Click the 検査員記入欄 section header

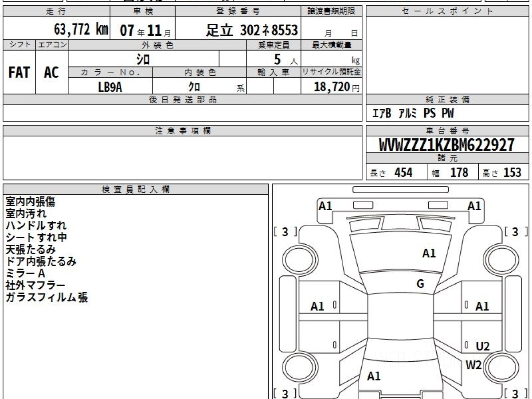[x=136, y=189]
